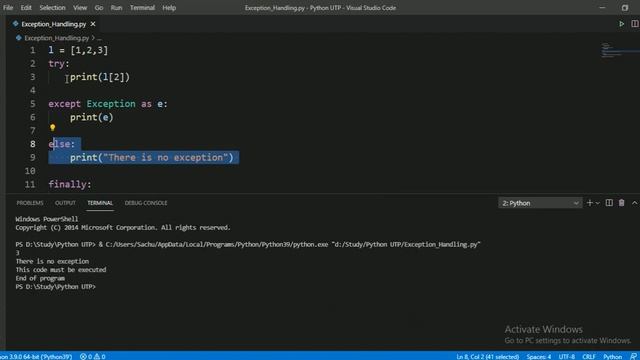
Task: Click 'print(e)' on line 6
Action: tap(91, 117)
